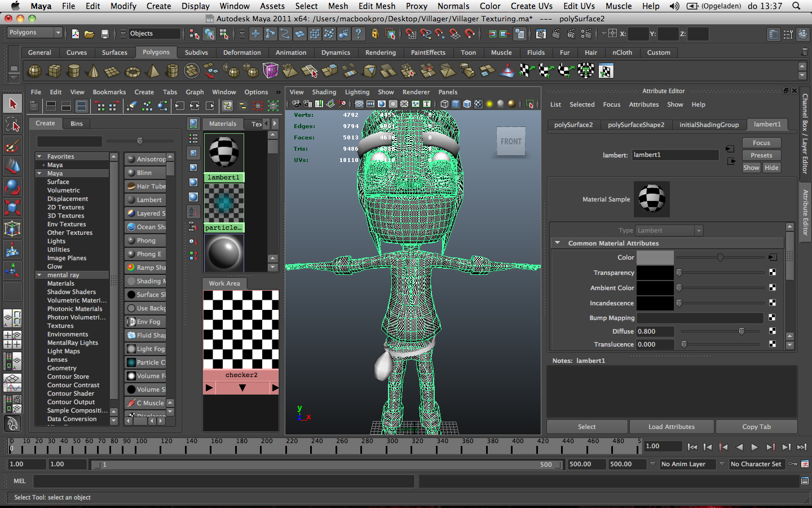This screenshot has height=508, width=812.
Task: Create a polygon cone from shelf
Action: pyautogui.click(x=93, y=71)
